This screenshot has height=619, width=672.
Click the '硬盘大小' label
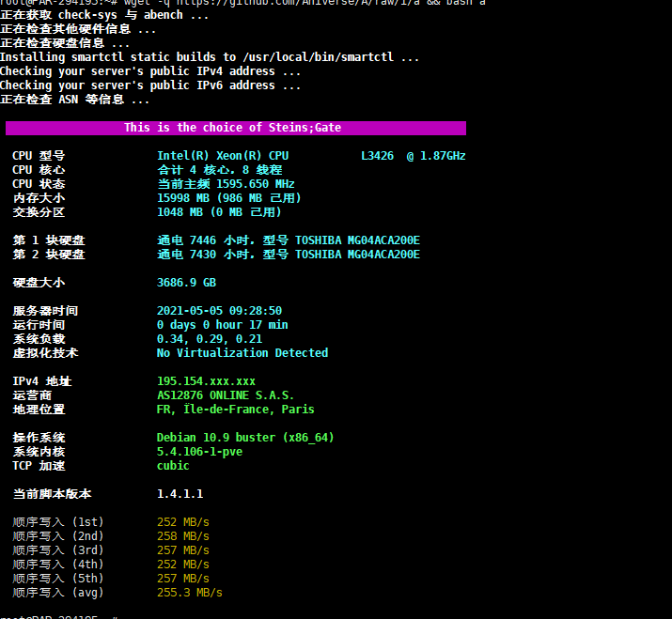39,283
